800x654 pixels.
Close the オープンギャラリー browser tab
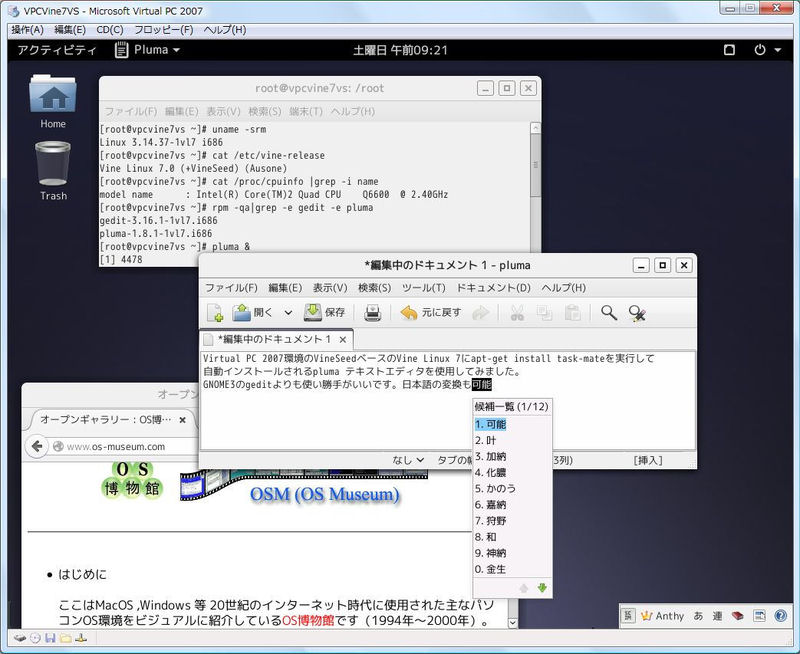182,420
